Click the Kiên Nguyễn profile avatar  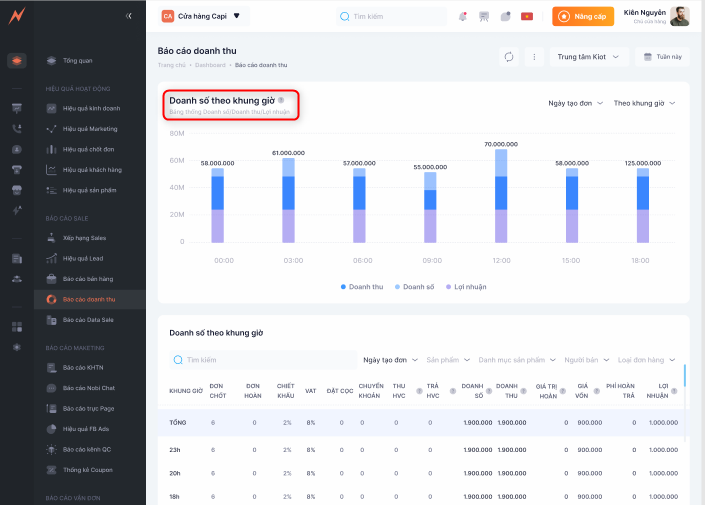pos(680,16)
